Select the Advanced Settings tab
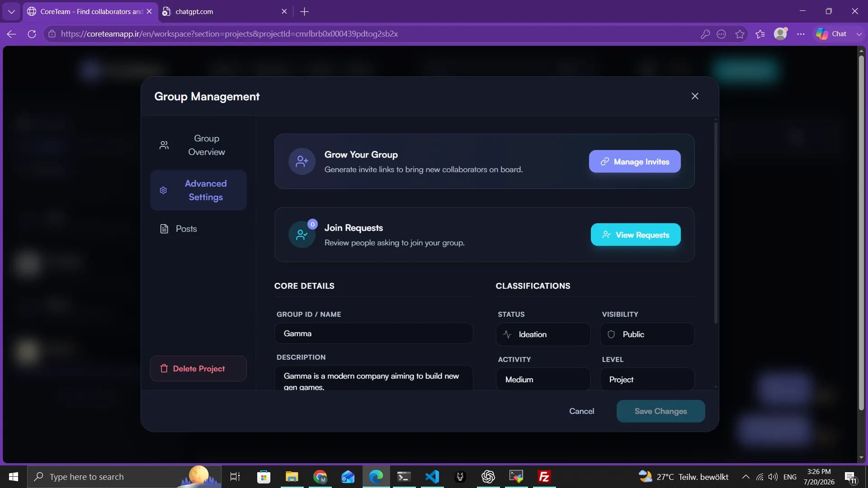This screenshot has height=488, width=868. (198, 190)
